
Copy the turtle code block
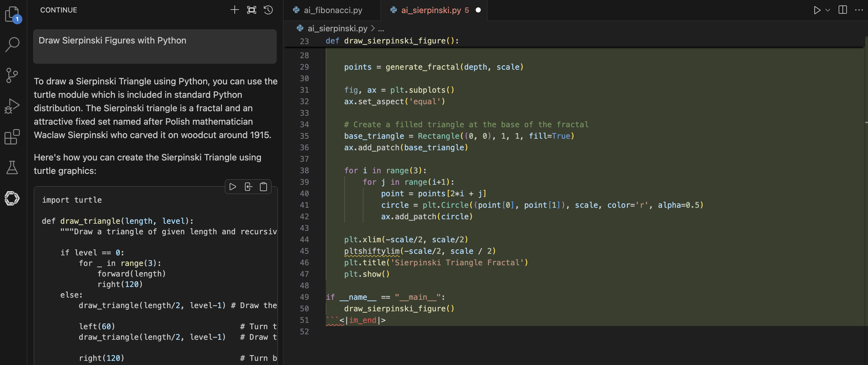(263, 187)
